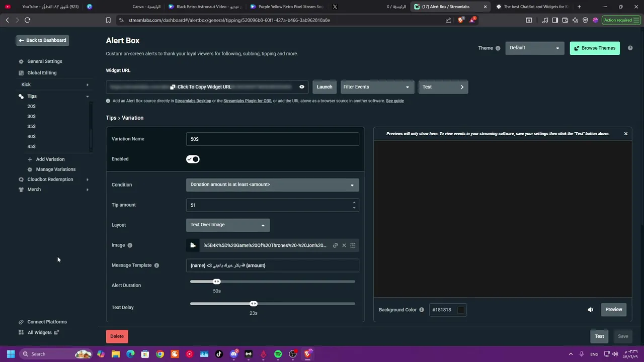644x362 pixels.
Task: Click the Save button
Action: click(x=623, y=336)
